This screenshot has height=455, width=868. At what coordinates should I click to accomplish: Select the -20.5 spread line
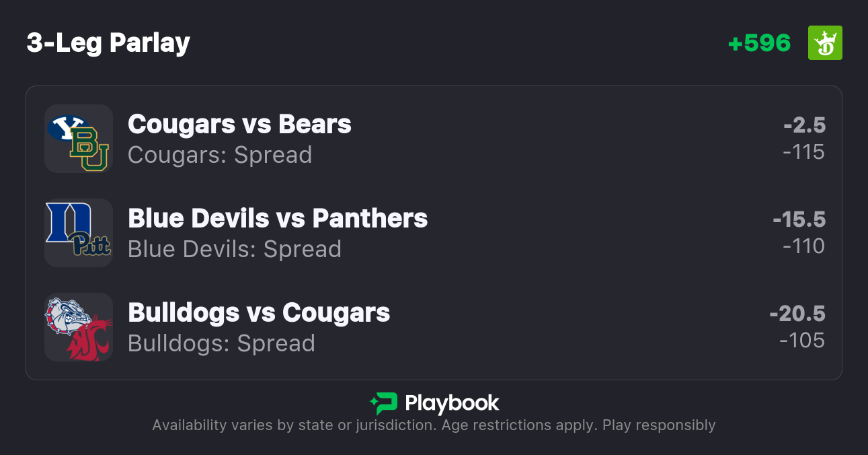click(x=797, y=314)
